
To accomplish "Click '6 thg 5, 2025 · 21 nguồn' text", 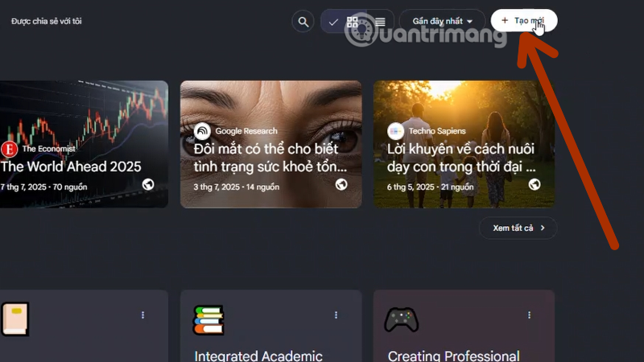I will click(430, 187).
